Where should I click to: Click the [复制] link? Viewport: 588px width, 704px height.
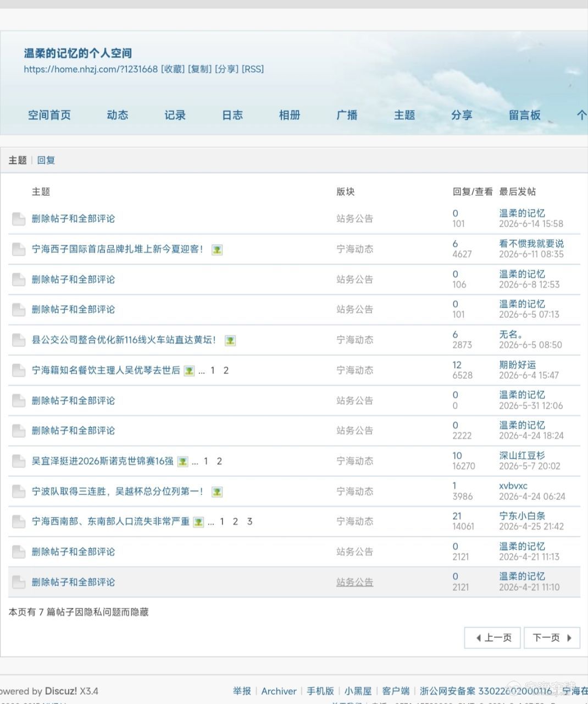pyautogui.click(x=199, y=69)
